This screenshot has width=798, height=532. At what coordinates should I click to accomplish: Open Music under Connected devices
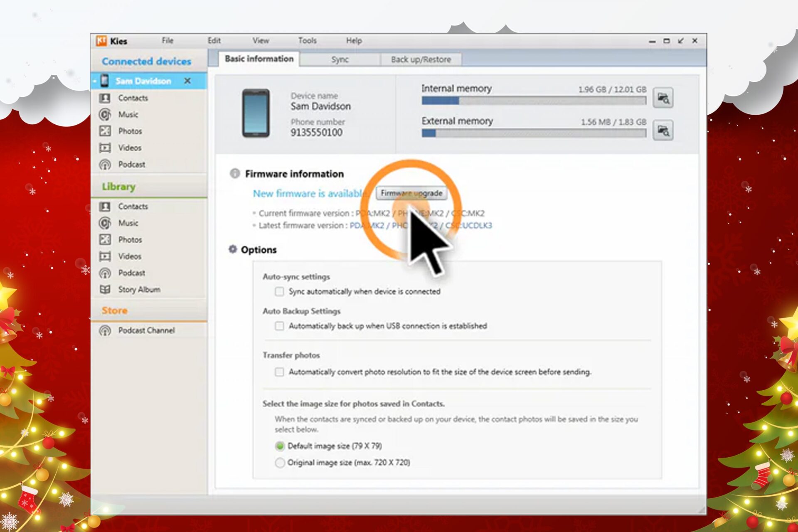click(128, 115)
